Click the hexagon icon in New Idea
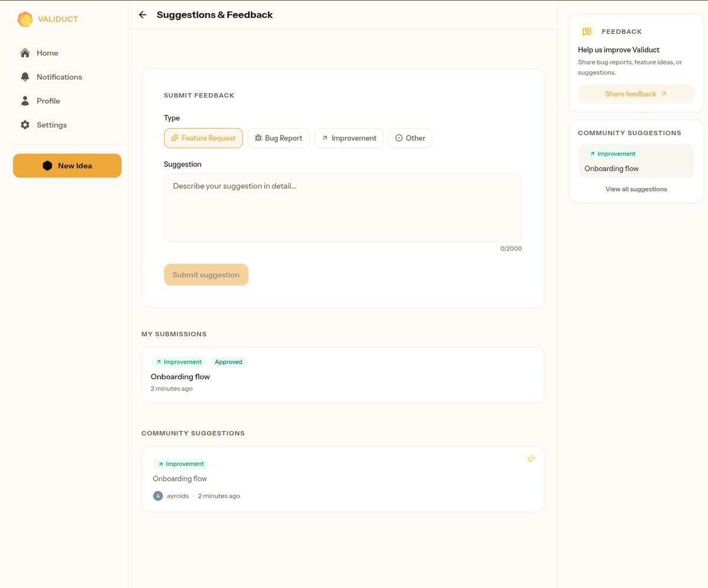Screen dimensions: 708x588 48,166
